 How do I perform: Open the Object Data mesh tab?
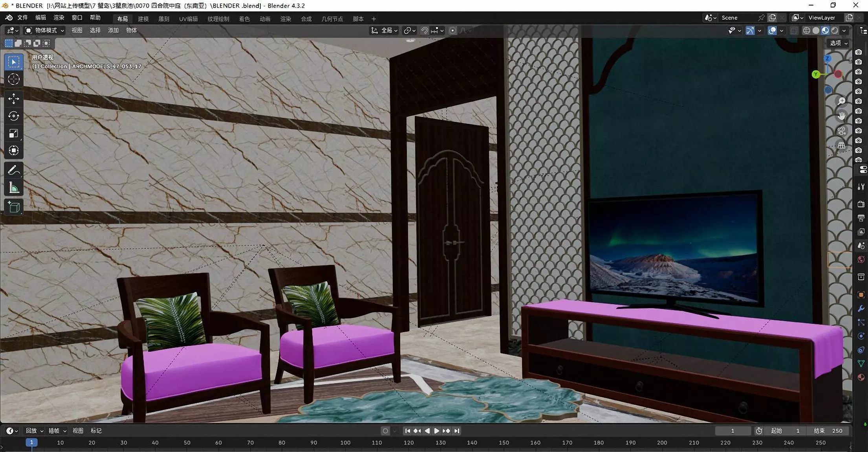pyautogui.click(x=861, y=364)
